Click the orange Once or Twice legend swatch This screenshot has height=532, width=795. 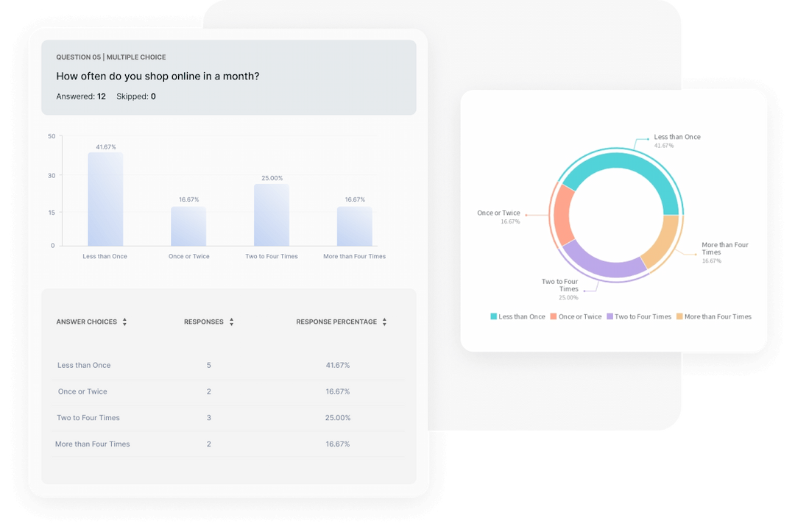point(554,316)
